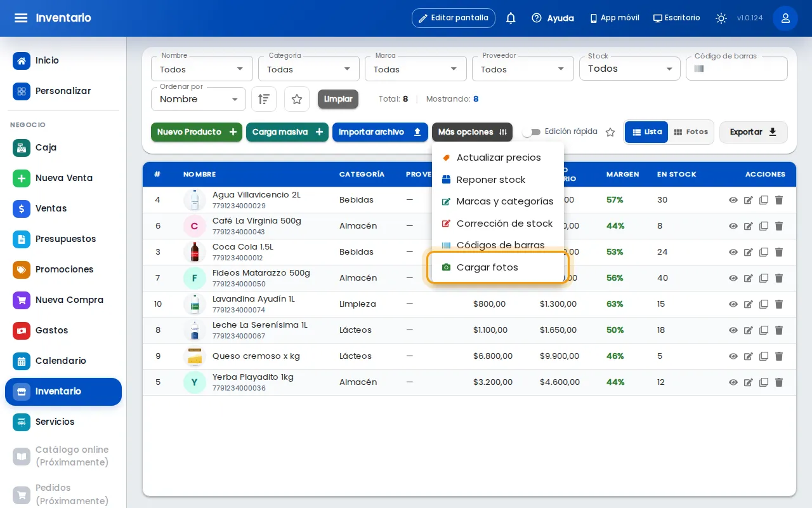Click the hamburger menu icon
Image resolution: width=812 pixels, height=508 pixels.
tap(21, 18)
